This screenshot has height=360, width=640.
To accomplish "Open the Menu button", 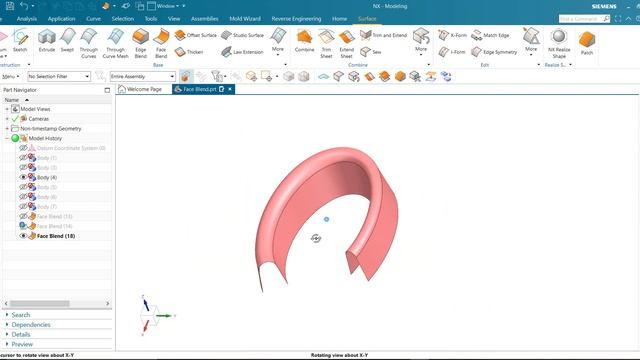I will coord(10,76).
